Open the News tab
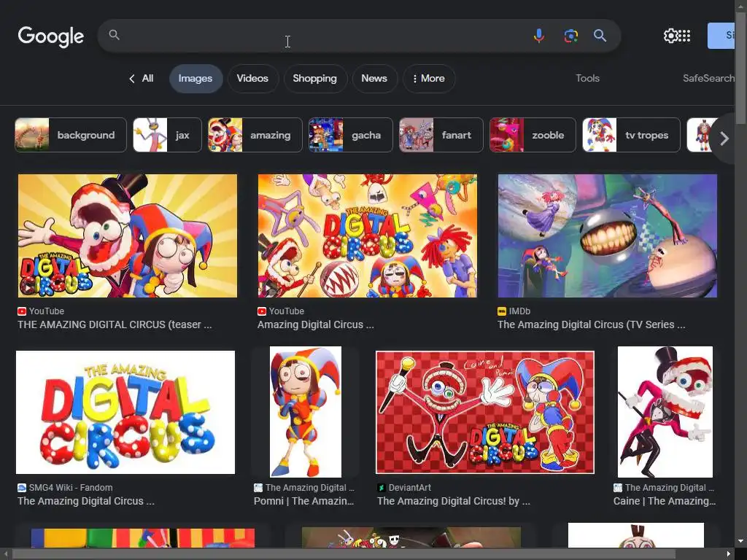The height and width of the screenshot is (560, 747). click(374, 79)
